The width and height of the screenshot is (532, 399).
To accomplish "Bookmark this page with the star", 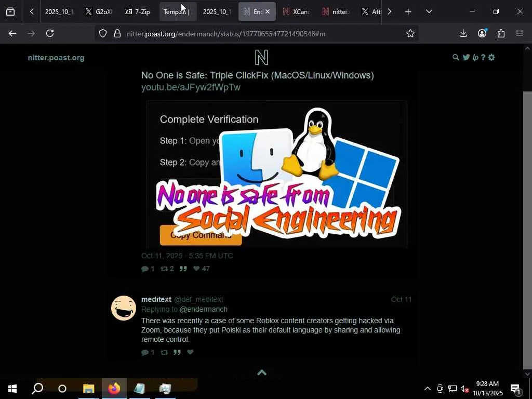I will click(410, 33).
